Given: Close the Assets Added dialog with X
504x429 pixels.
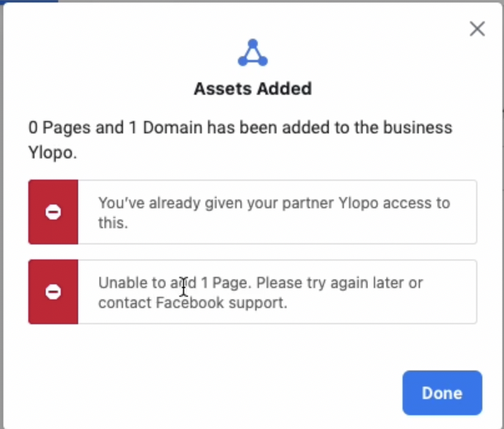Looking at the screenshot, I should pos(477,29).
